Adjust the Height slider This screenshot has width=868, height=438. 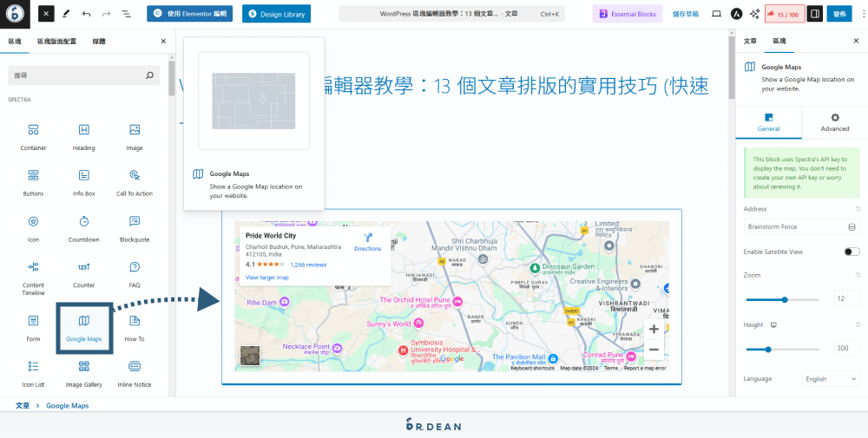click(782, 350)
